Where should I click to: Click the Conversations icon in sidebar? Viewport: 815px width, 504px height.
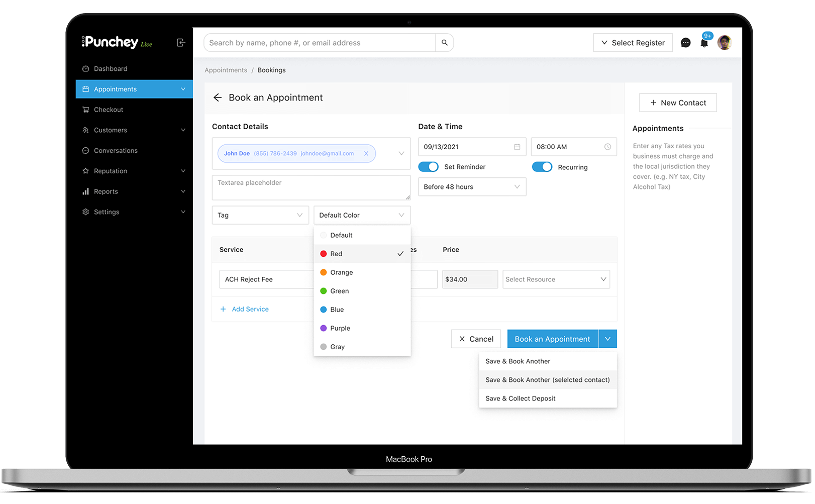click(85, 151)
